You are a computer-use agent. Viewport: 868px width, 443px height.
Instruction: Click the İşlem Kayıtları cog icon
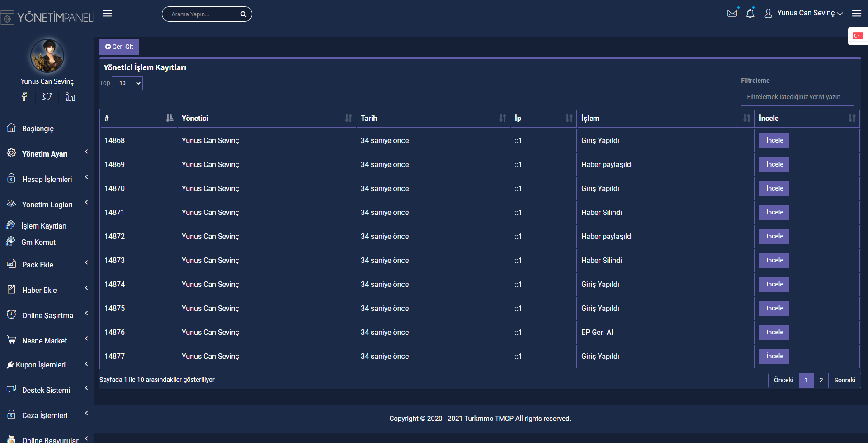pyautogui.click(x=10, y=225)
